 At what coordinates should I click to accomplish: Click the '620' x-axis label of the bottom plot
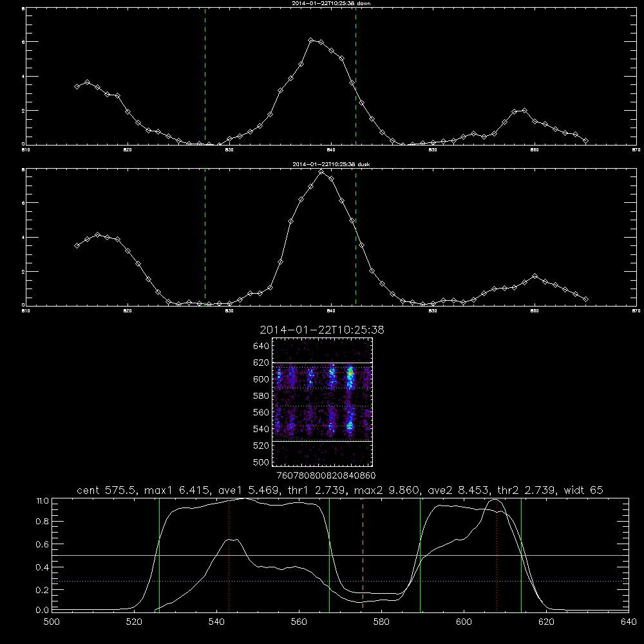(546, 622)
